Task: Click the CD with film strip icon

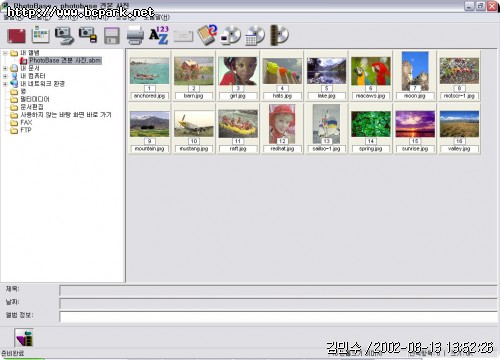Action: coord(279,35)
